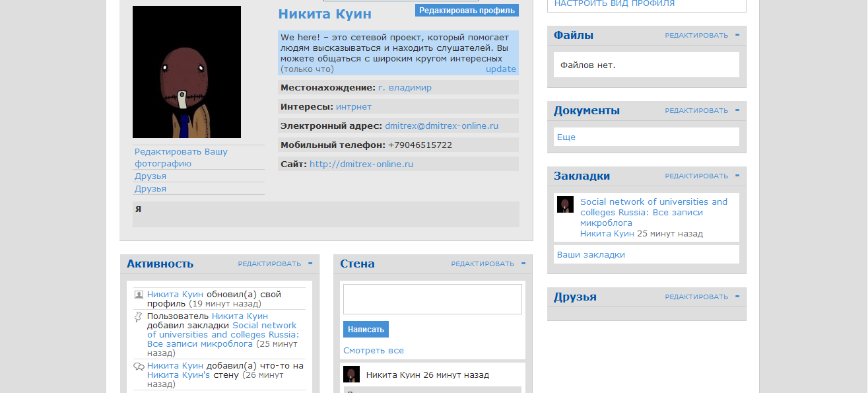Open the avatar thumbnail on the wall post
The width and height of the screenshot is (868, 393).
[351, 375]
